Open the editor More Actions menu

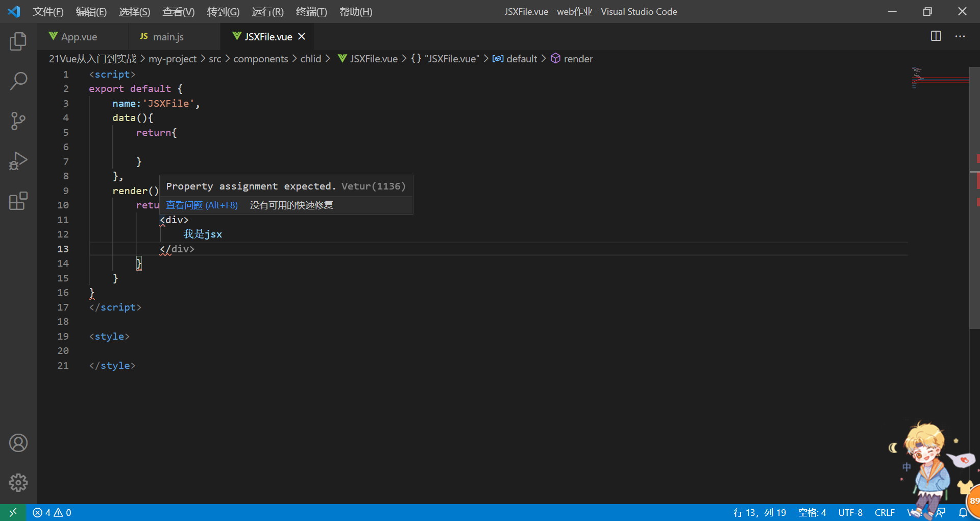pos(960,36)
